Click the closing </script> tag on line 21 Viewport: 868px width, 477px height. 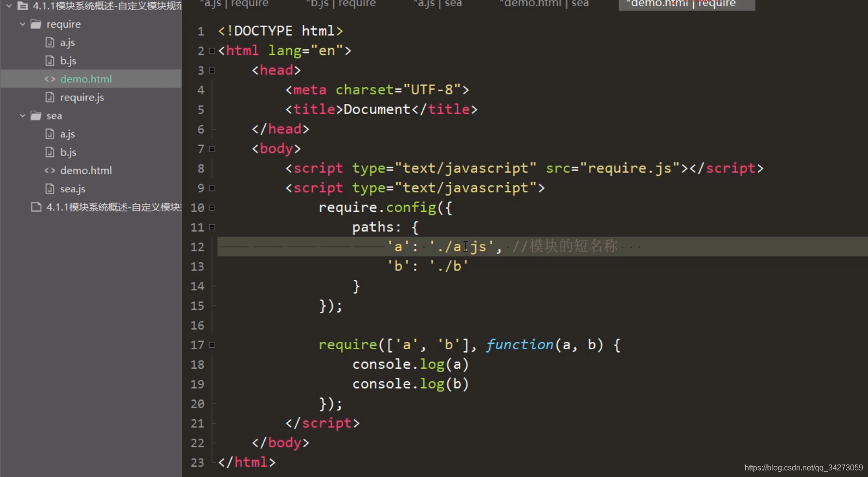pyautogui.click(x=323, y=423)
